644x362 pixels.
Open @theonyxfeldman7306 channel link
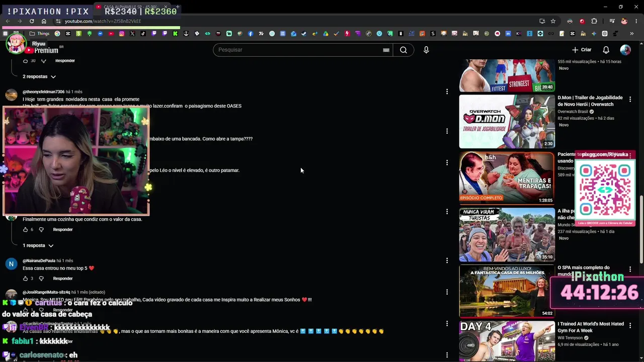tap(43, 92)
